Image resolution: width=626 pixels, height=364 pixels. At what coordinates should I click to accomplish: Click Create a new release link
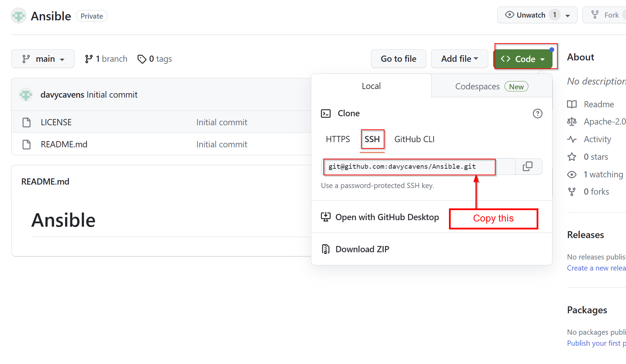point(596,268)
